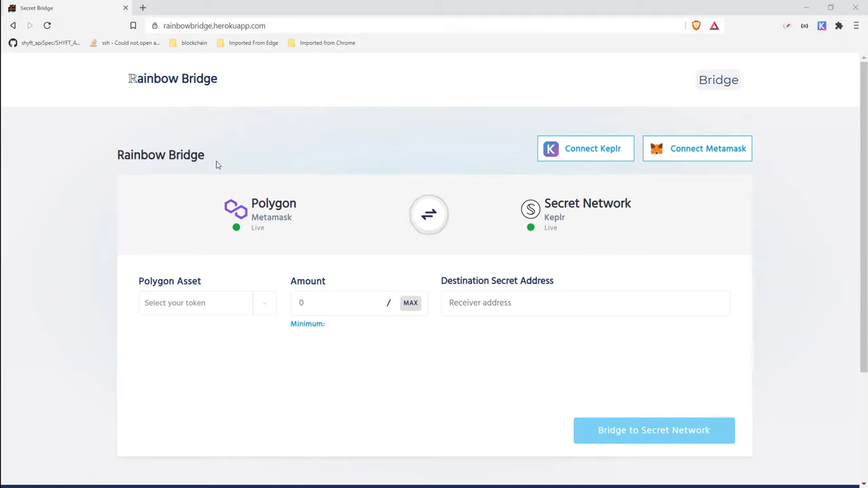The width and height of the screenshot is (868, 488).
Task: Click the Secret Network logo icon
Action: [x=530, y=209]
